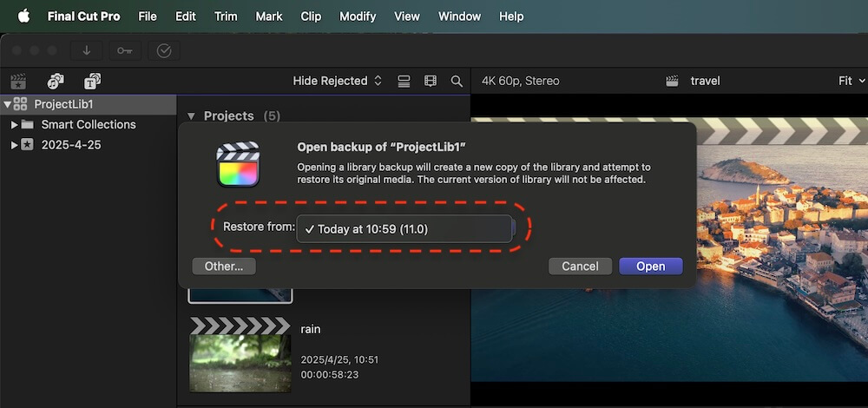The image size is (868, 408).
Task: Show the Photos and Audio sidebar
Action: pos(56,82)
